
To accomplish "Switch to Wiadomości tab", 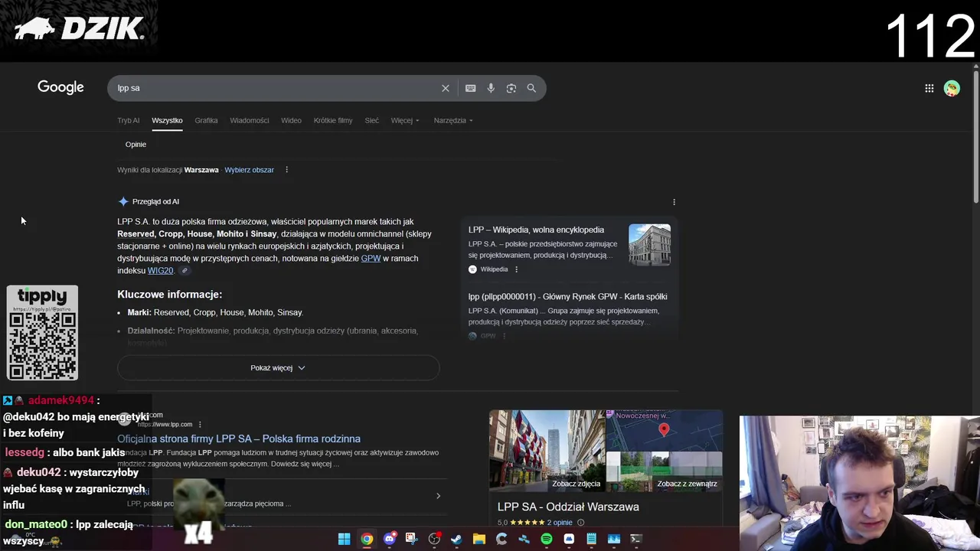I will tap(250, 120).
